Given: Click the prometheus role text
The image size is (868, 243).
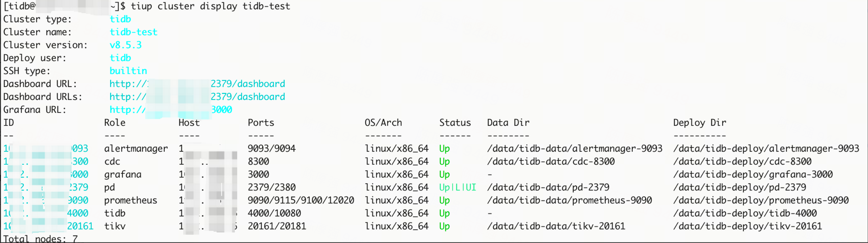Looking at the screenshot, I should [130, 200].
